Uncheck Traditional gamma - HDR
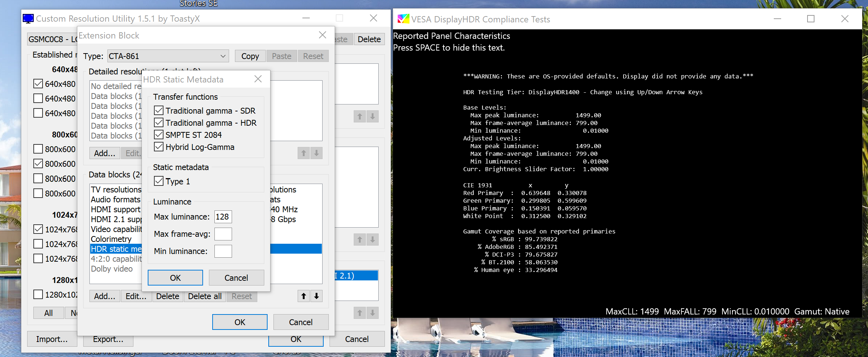The image size is (868, 357). [159, 122]
